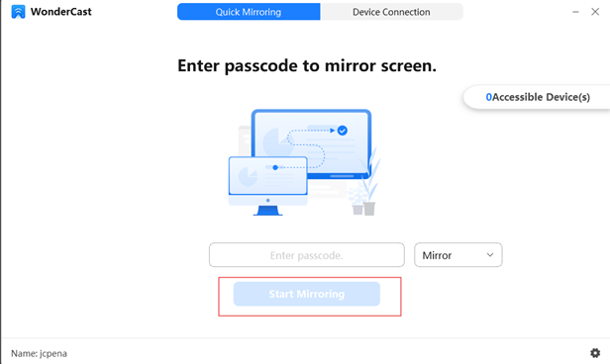
Task: Click the large laptop screen illustration
Action: 311,143
